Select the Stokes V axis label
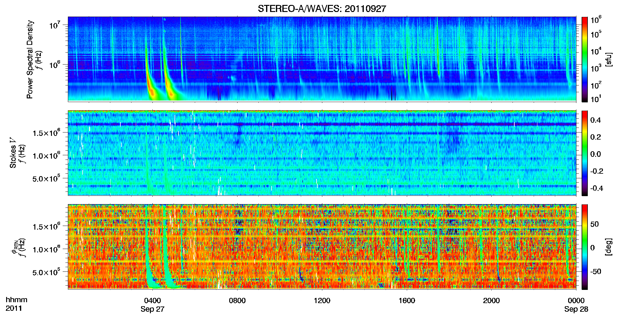This screenshot has height=332, width=644. [13, 153]
